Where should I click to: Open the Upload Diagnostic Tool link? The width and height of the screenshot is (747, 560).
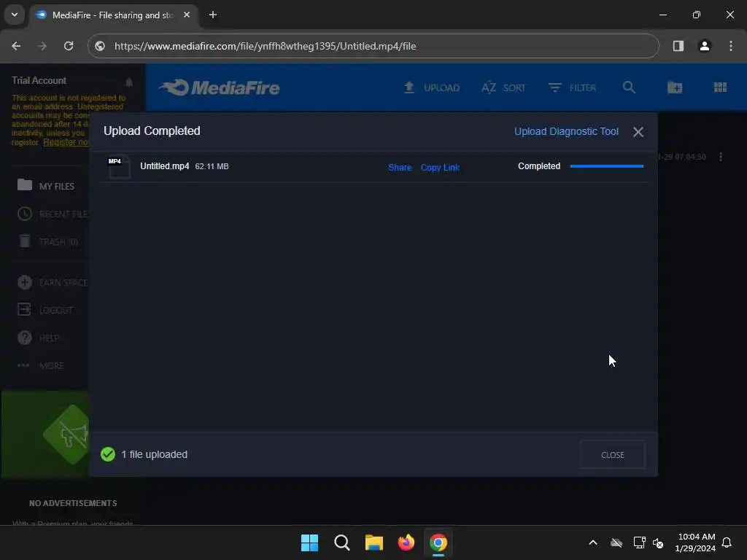[x=566, y=131]
